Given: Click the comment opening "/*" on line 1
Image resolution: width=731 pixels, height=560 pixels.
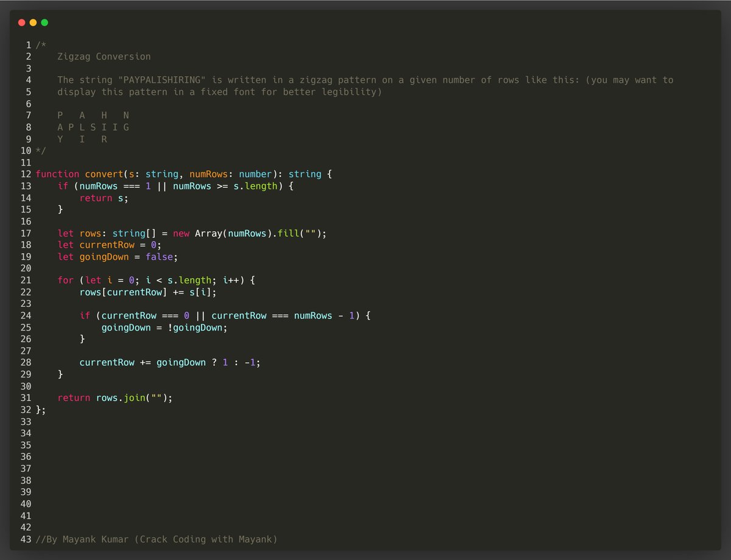Looking at the screenshot, I should pyautogui.click(x=41, y=45).
